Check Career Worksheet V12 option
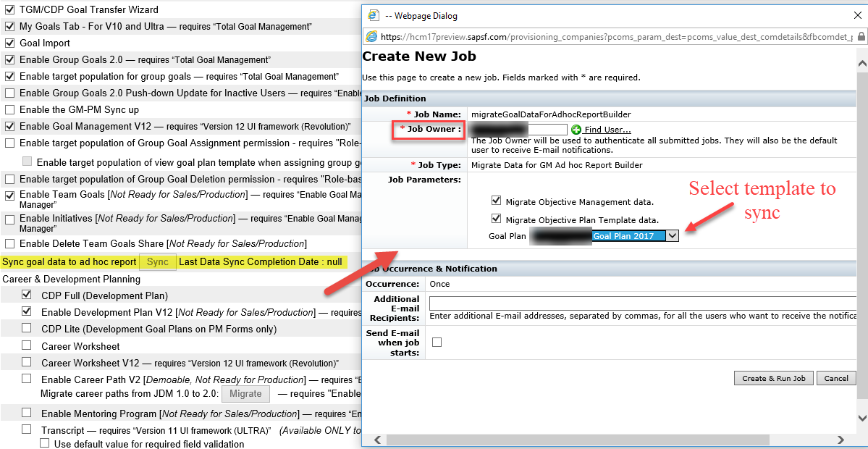Screen dimensions: 868x449 [27, 361]
